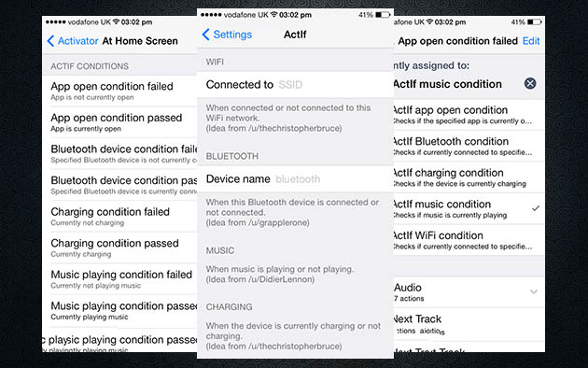The height and width of the screenshot is (368, 588).
Task: Toggle the checkmark on ActIf music condition
Action: point(536,208)
